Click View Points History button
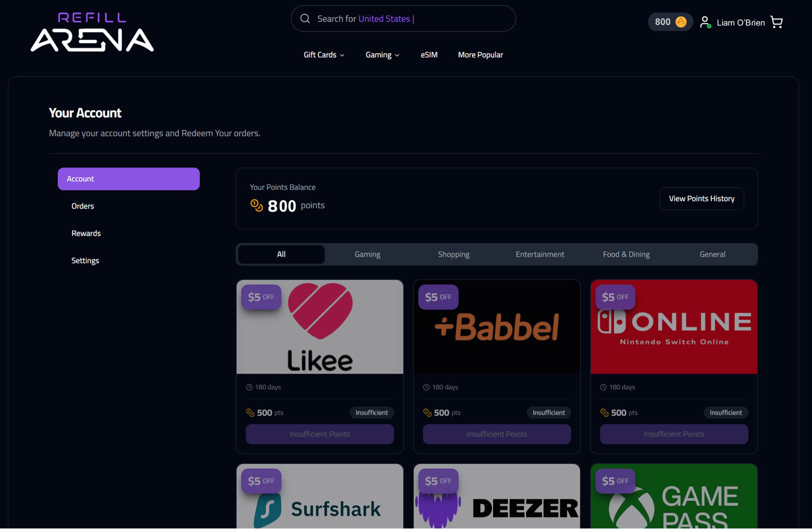The image size is (812, 531). pyautogui.click(x=701, y=199)
